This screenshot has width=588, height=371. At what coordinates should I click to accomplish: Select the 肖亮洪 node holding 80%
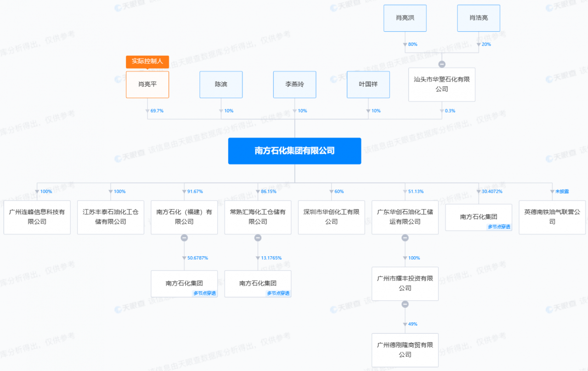405,18
